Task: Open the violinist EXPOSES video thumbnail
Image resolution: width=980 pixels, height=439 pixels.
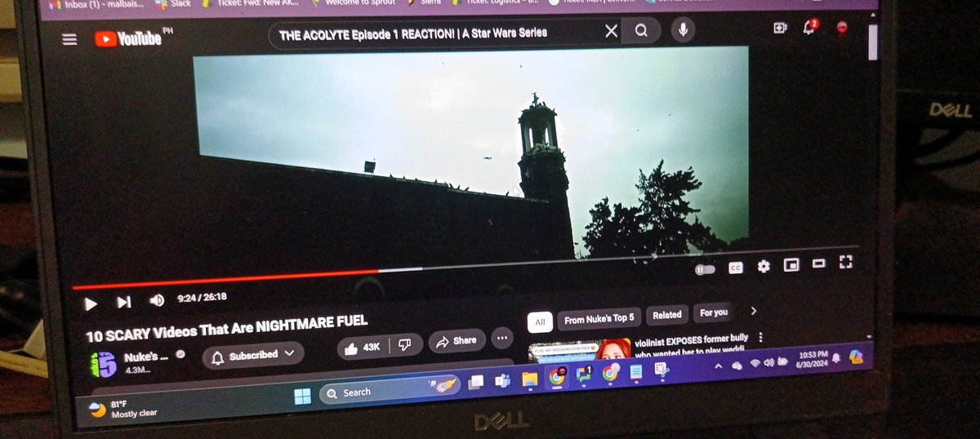Action: 578,352
